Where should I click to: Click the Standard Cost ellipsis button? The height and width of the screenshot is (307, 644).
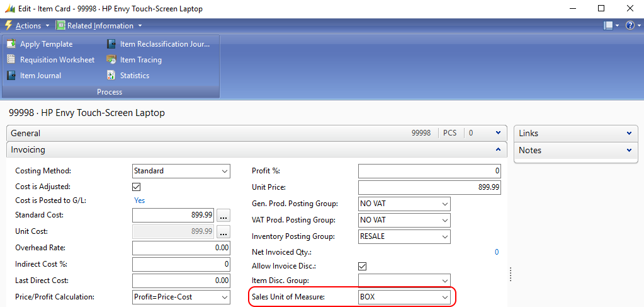pos(222,215)
